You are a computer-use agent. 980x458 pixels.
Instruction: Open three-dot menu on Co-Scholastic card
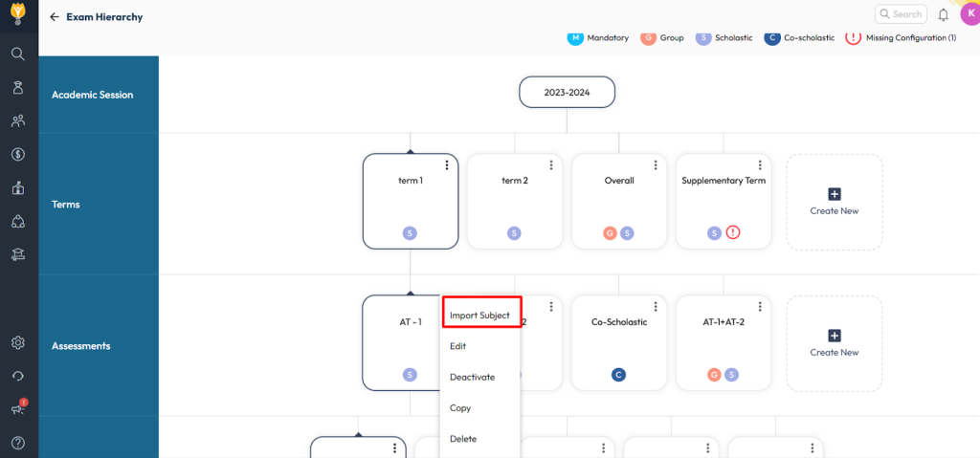point(656,307)
